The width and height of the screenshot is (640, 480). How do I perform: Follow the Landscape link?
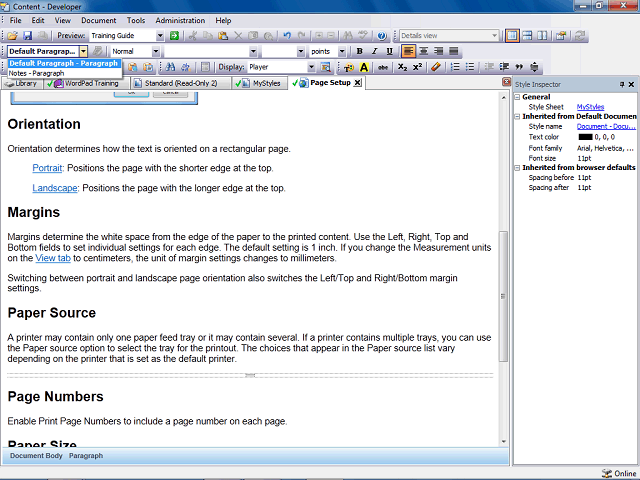pyautogui.click(x=55, y=188)
